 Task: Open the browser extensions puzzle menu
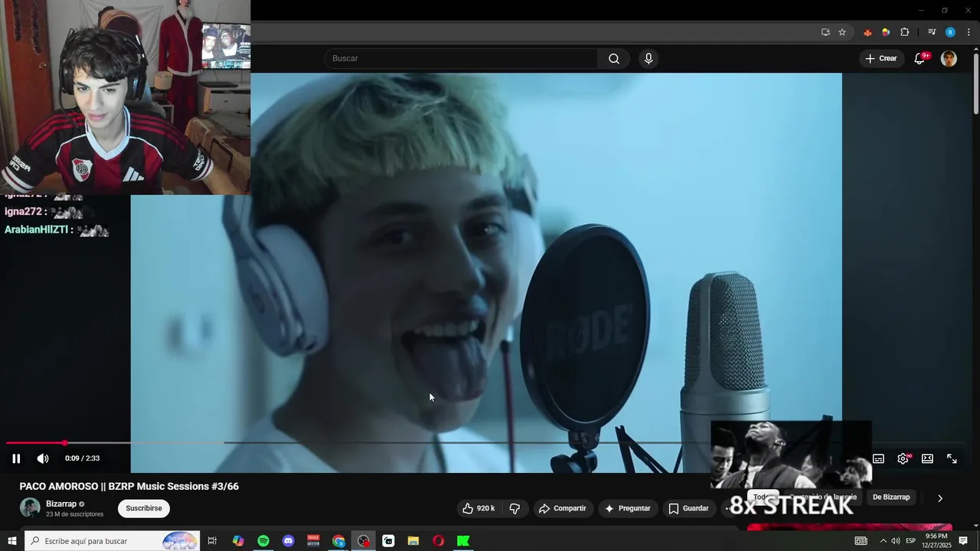pyautogui.click(x=905, y=32)
